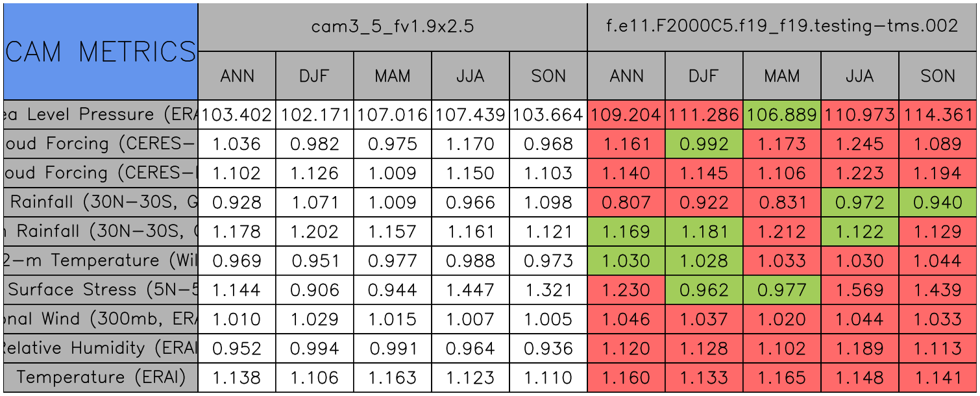Select the green cell showing 0.992
The image size is (980, 396).
pyautogui.click(x=704, y=143)
